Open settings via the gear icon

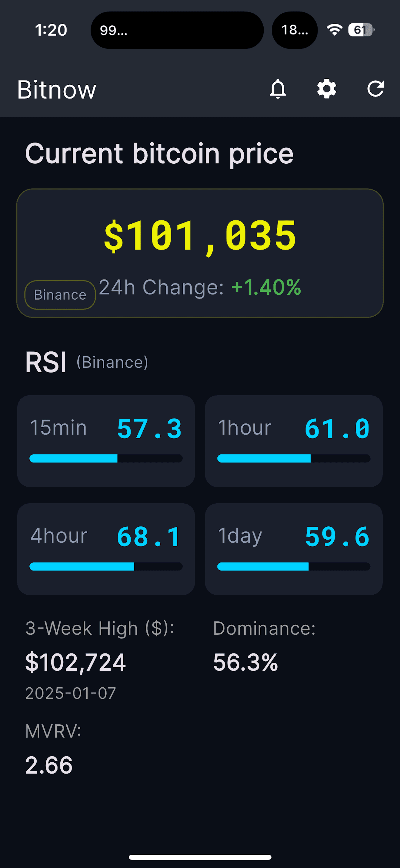326,89
